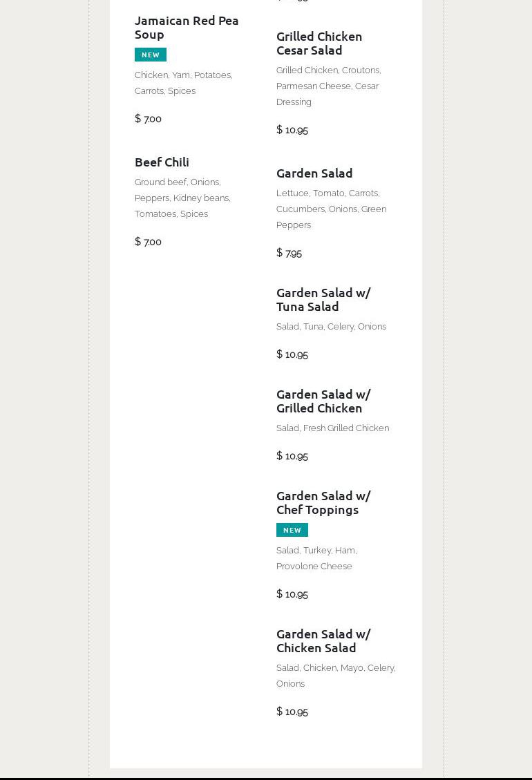Click the Cesar Salad $ 10.95 price
The width and height of the screenshot is (532, 780).
pos(292,130)
